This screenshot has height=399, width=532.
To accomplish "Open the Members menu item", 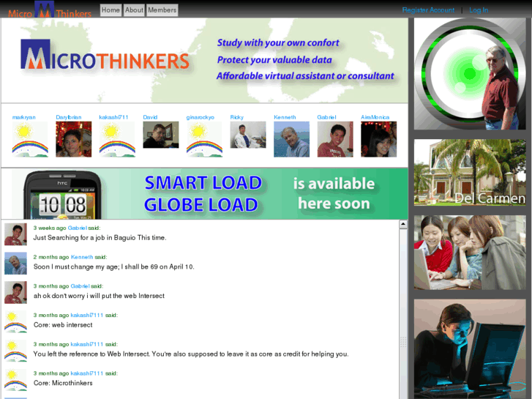I will 162,10.
